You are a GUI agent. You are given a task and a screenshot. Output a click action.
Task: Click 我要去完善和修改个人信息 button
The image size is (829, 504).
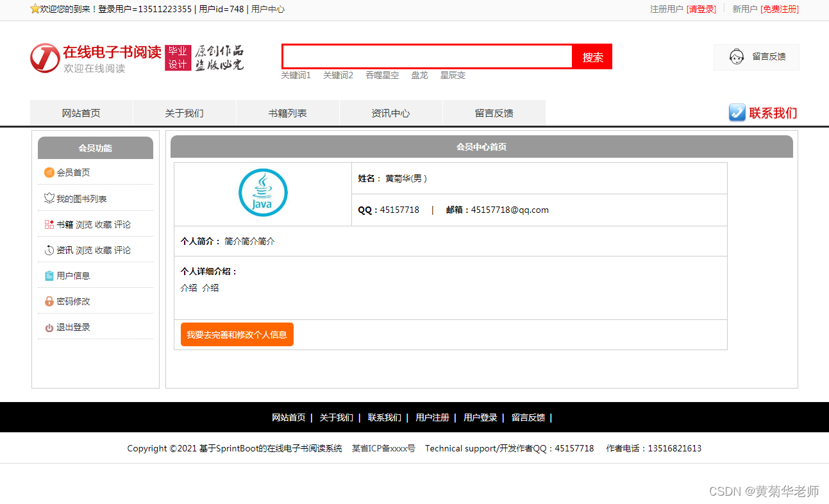(237, 334)
